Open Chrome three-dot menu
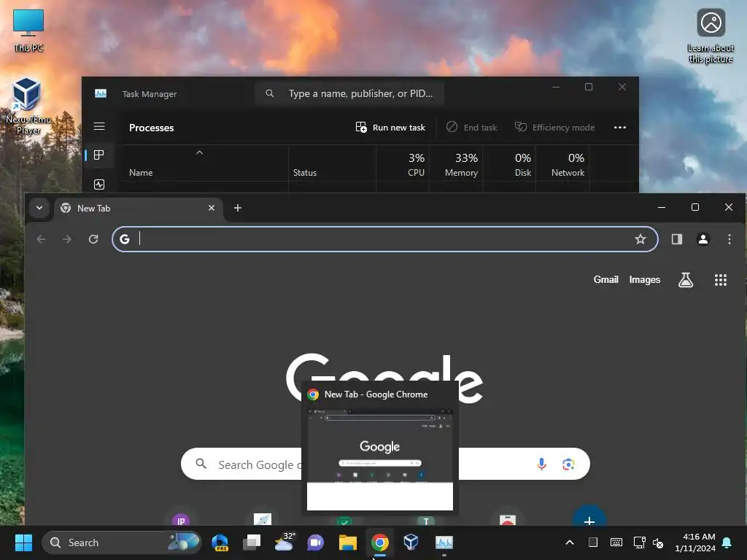This screenshot has height=560, width=747. [x=729, y=239]
